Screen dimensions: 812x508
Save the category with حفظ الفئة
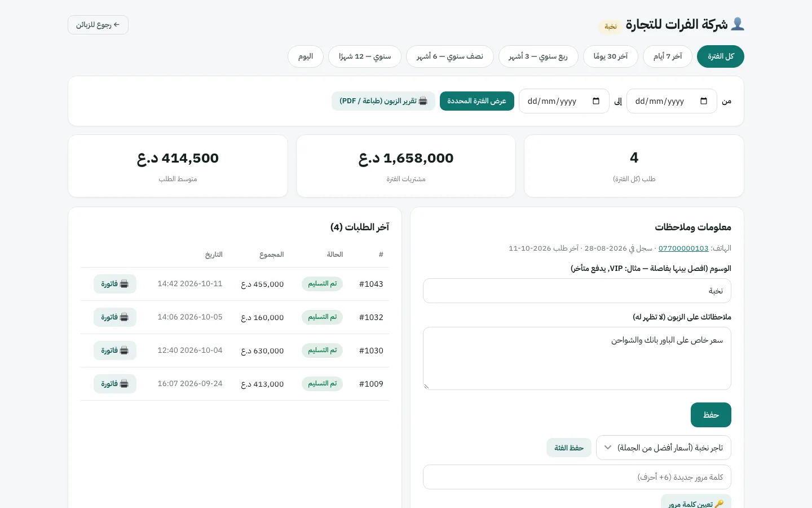pos(569,448)
